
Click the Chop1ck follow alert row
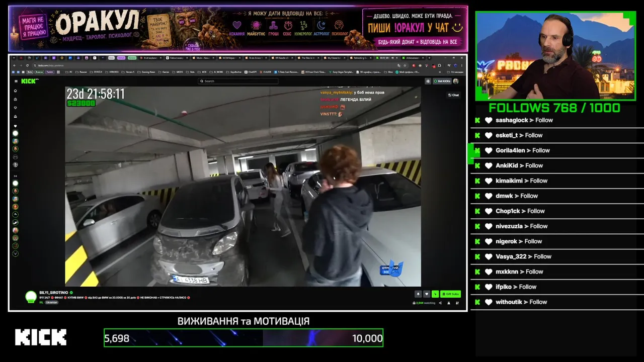[x=557, y=211]
